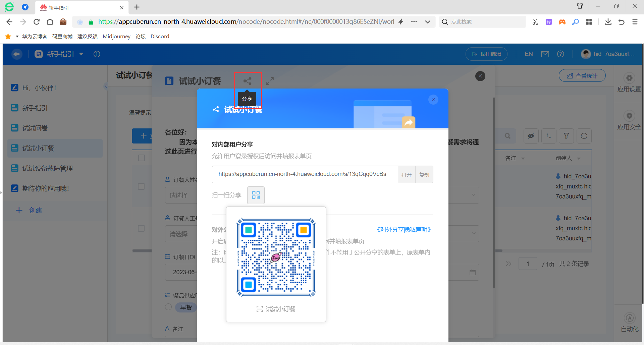Image resolution: width=644 pixels, height=345 pixels.
Task: Open the Midjourney bookmark
Action: click(116, 36)
